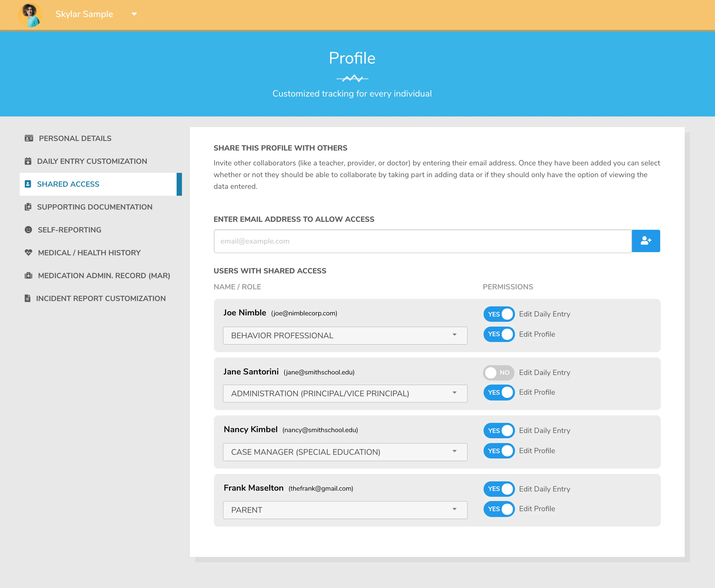Turn off Edit Profile for Frank Maselton
The width and height of the screenshot is (715, 588).
click(x=498, y=509)
